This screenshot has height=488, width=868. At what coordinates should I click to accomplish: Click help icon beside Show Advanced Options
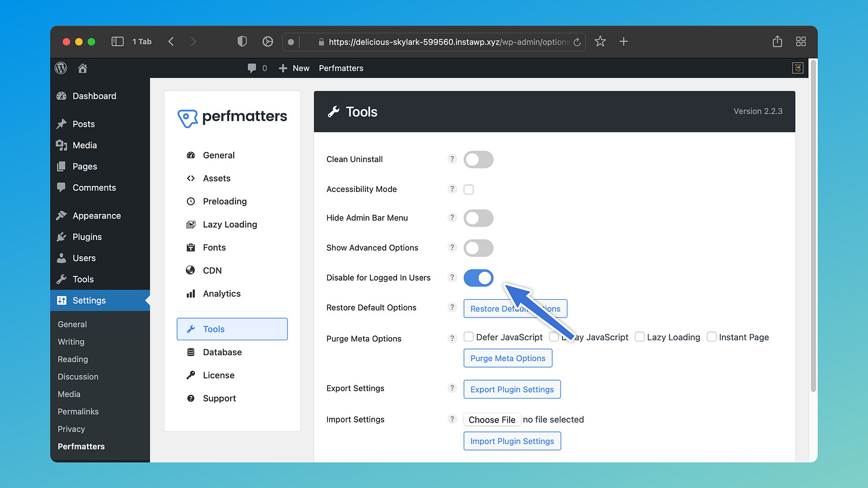tap(452, 247)
